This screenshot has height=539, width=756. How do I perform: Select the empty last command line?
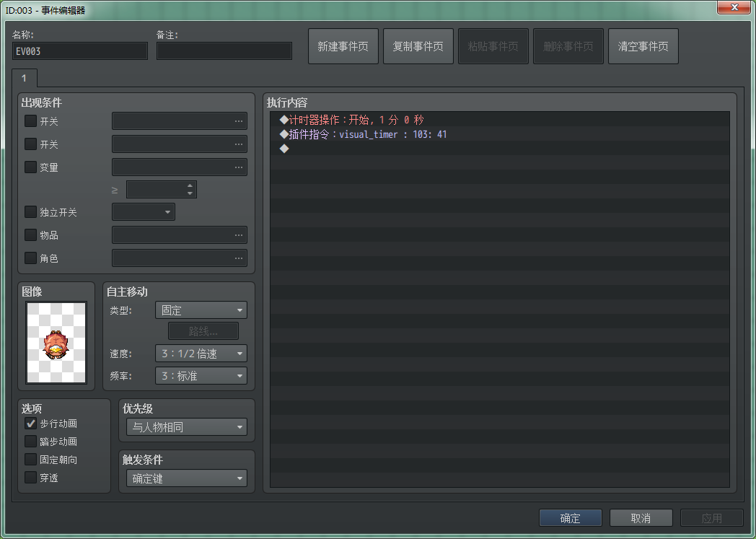pos(499,149)
